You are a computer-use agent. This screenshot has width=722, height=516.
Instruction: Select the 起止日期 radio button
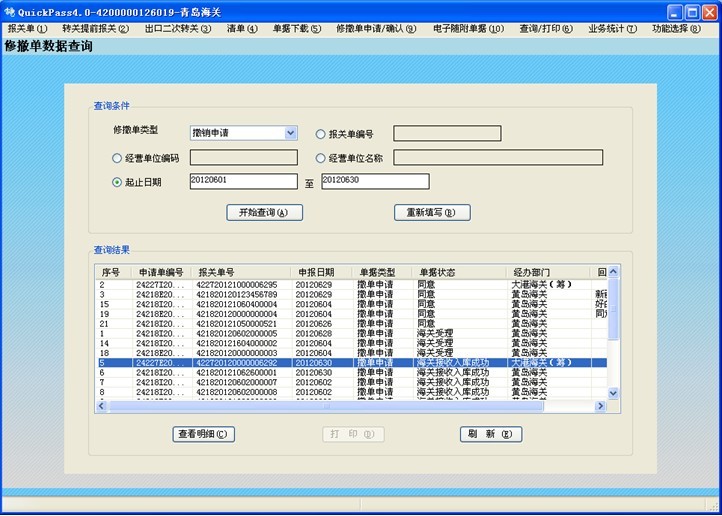coord(118,182)
